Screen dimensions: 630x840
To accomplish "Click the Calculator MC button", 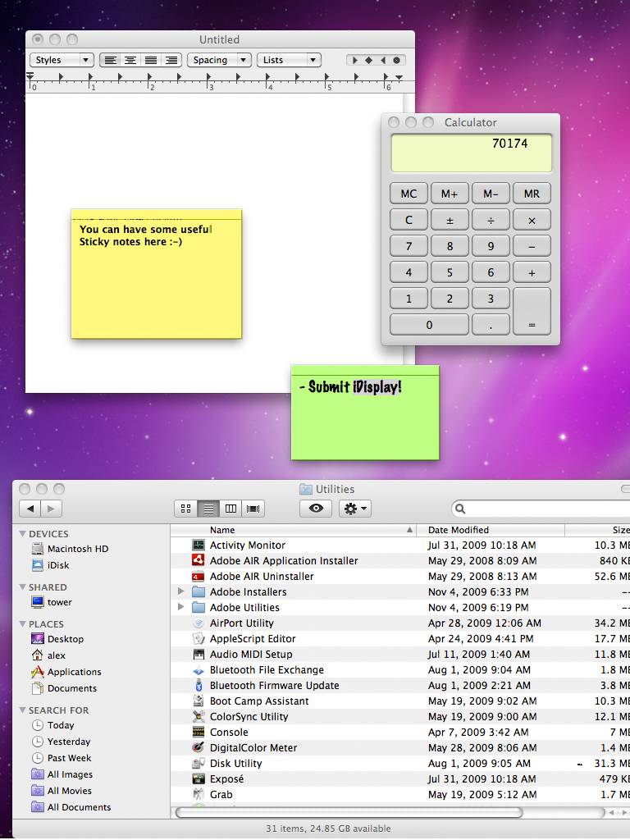I will [409, 194].
